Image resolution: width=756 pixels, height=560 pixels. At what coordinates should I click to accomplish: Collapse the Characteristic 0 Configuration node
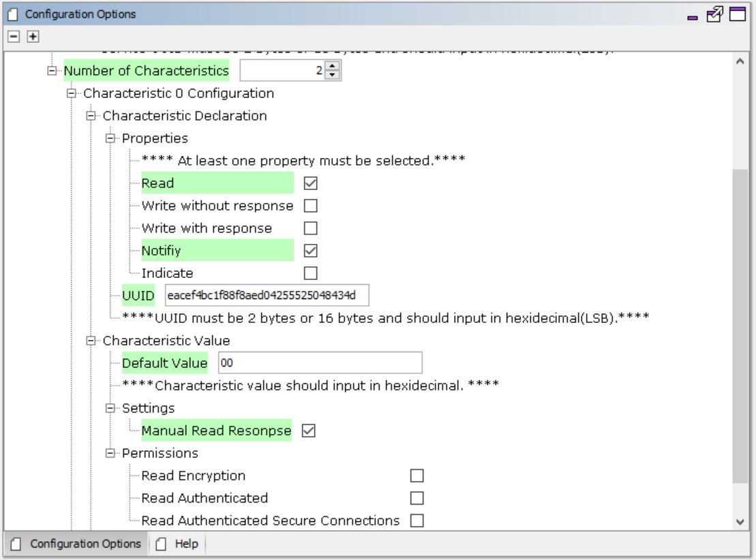point(72,93)
